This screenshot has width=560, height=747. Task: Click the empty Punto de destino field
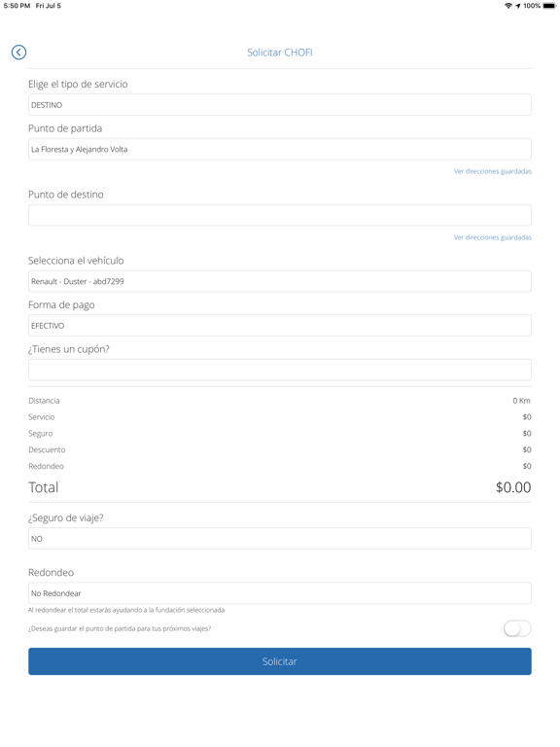coord(280,215)
